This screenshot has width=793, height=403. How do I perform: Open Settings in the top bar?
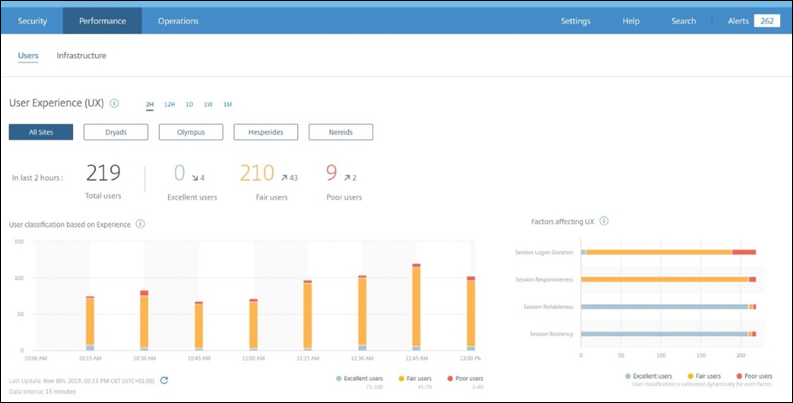[x=575, y=21]
